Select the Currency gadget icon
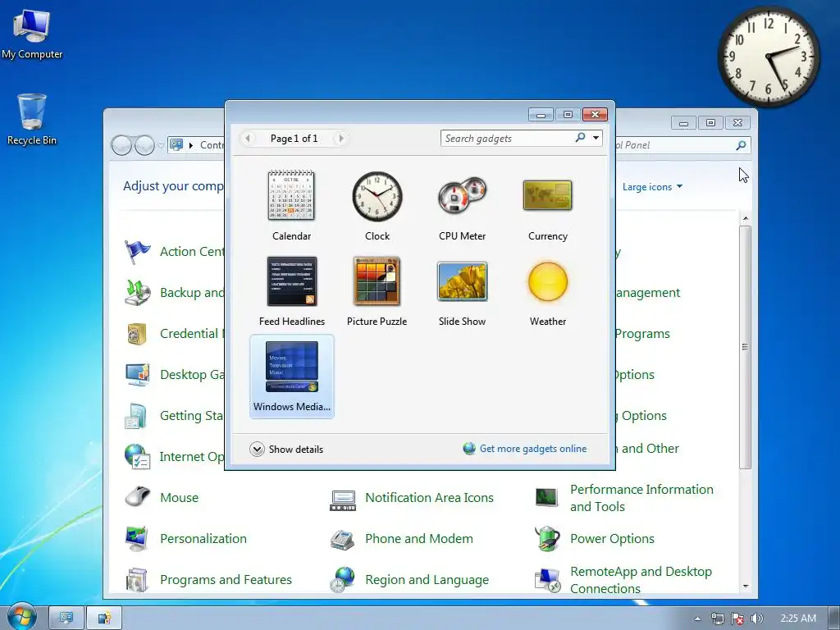840x630 pixels. pos(547,195)
